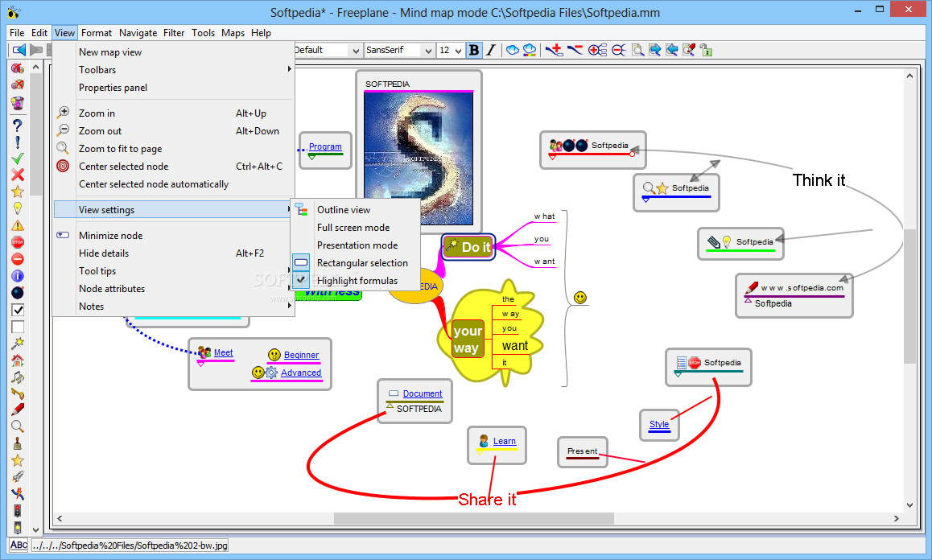
Task: Click the blue back arrow toolbar icon
Action: click(19, 50)
